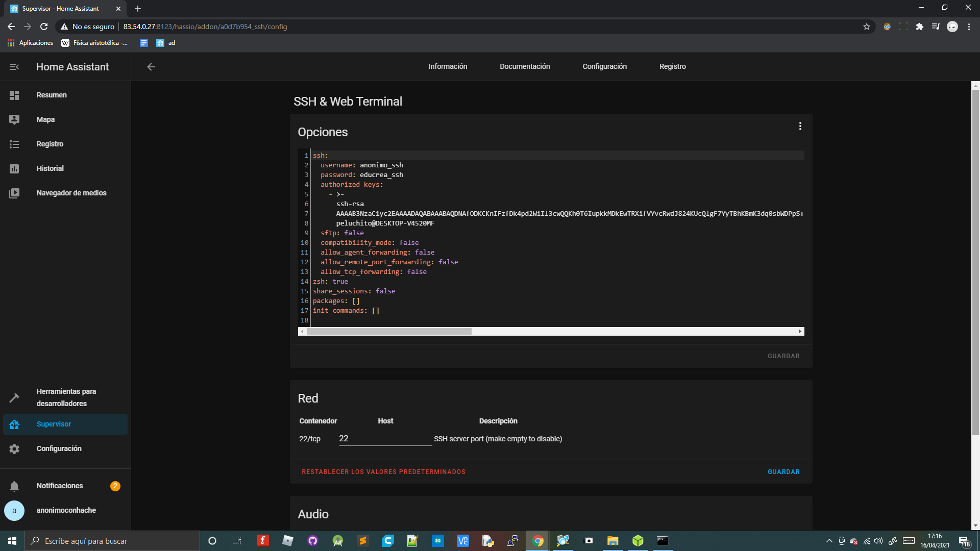Open Notificaciones bell icon
Viewport: 980px width, 551px height.
click(14, 486)
